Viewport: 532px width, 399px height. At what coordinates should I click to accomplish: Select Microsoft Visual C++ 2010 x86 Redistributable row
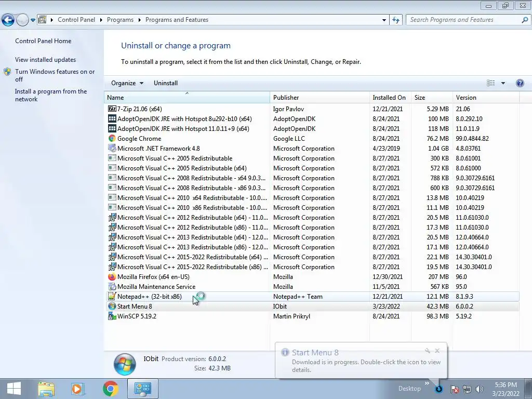312,208
